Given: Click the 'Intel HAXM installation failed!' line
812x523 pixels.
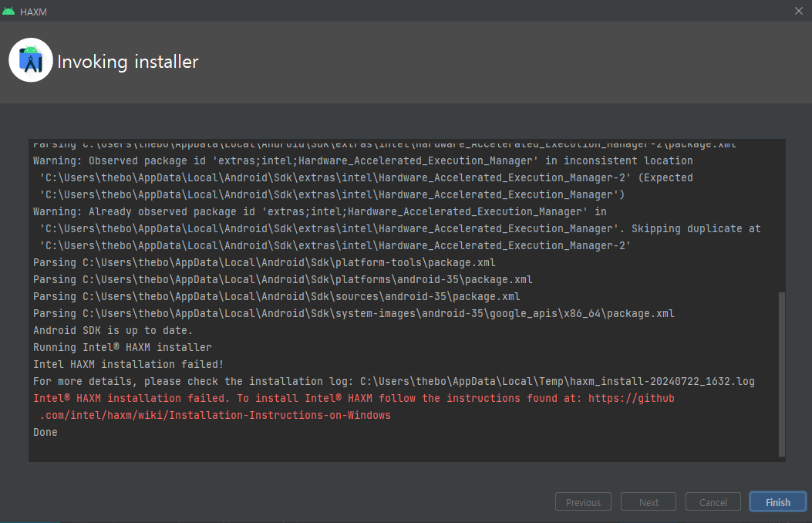Looking at the screenshot, I should (x=129, y=364).
